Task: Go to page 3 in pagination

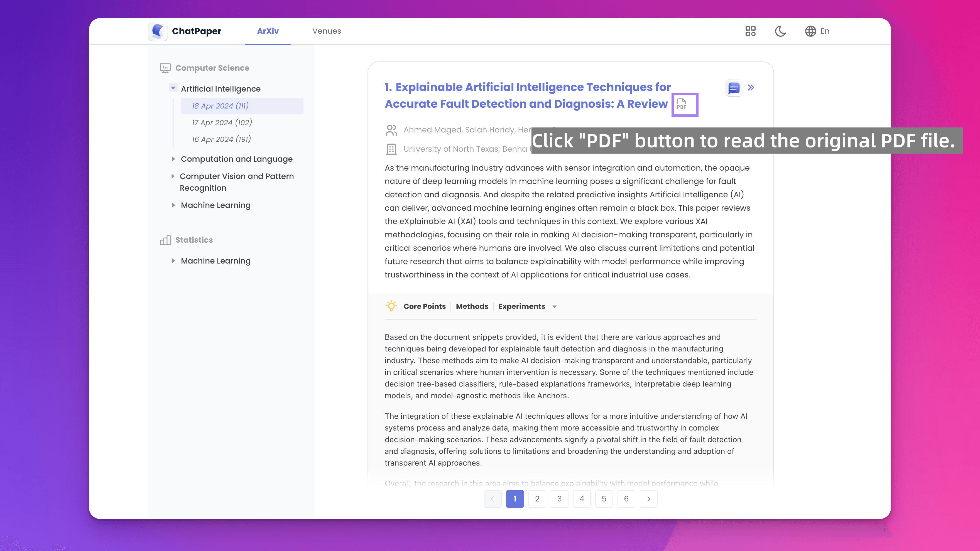Action: 559,498
